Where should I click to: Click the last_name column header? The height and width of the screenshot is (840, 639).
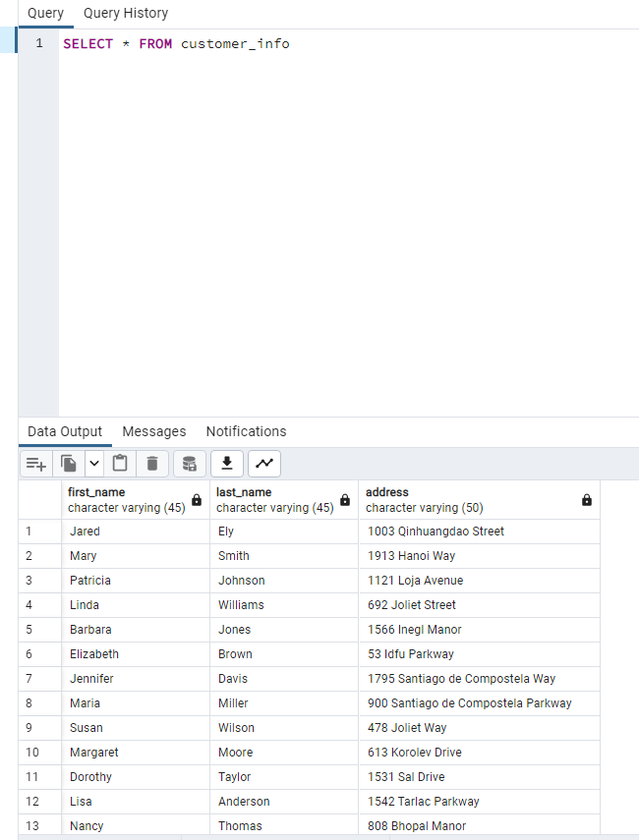(x=284, y=500)
